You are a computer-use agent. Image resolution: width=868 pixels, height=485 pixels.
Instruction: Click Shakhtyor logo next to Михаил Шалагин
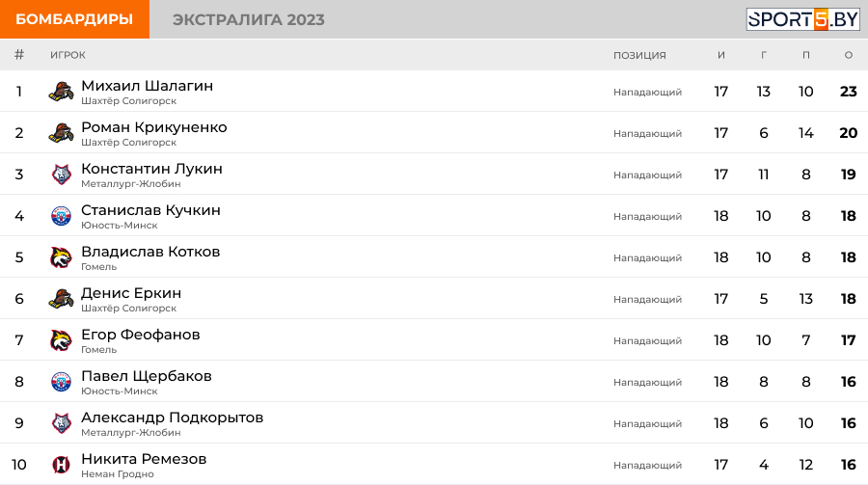pos(62,93)
